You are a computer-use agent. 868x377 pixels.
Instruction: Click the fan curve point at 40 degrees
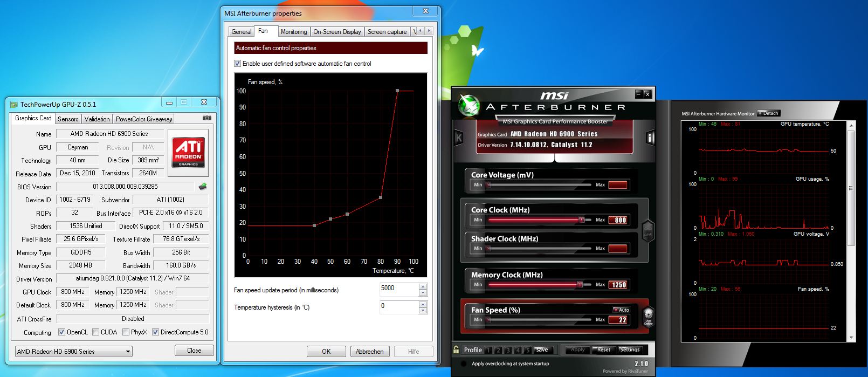tap(314, 225)
